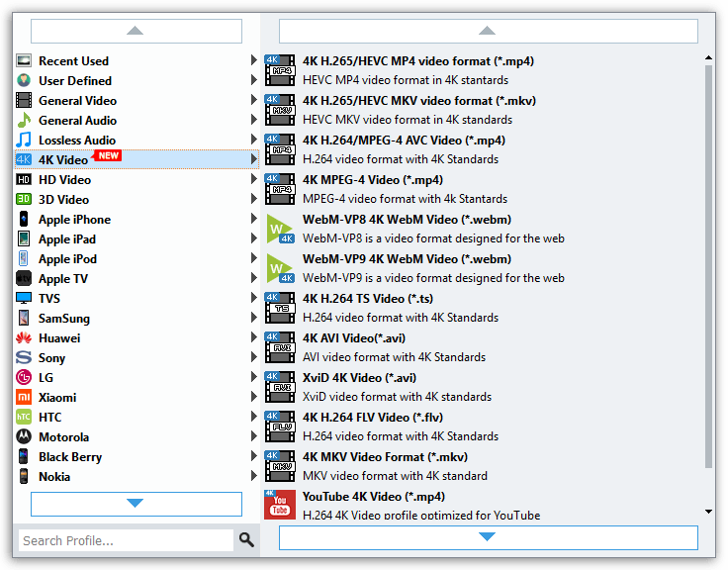
Task: Click the Sony S logo icon
Action: pos(24,357)
